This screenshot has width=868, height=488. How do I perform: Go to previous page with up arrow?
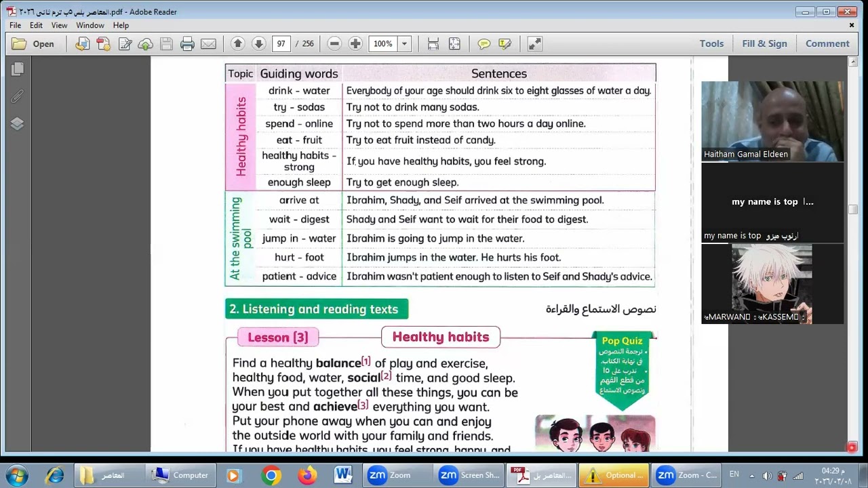click(237, 43)
